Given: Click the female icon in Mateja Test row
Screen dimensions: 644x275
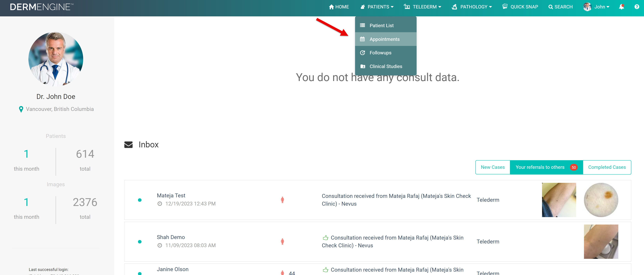Looking at the screenshot, I should click(x=282, y=200).
